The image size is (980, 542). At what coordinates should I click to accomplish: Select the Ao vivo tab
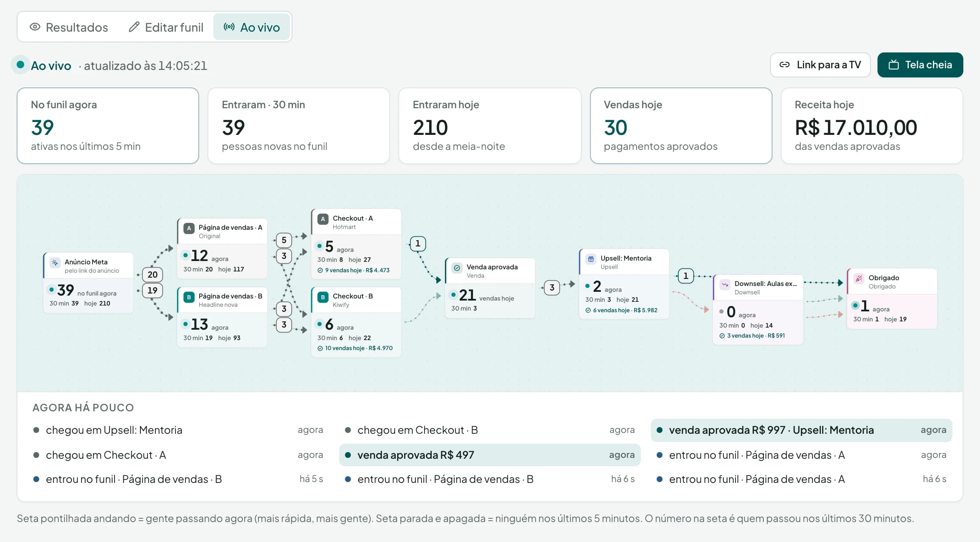[252, 27]
